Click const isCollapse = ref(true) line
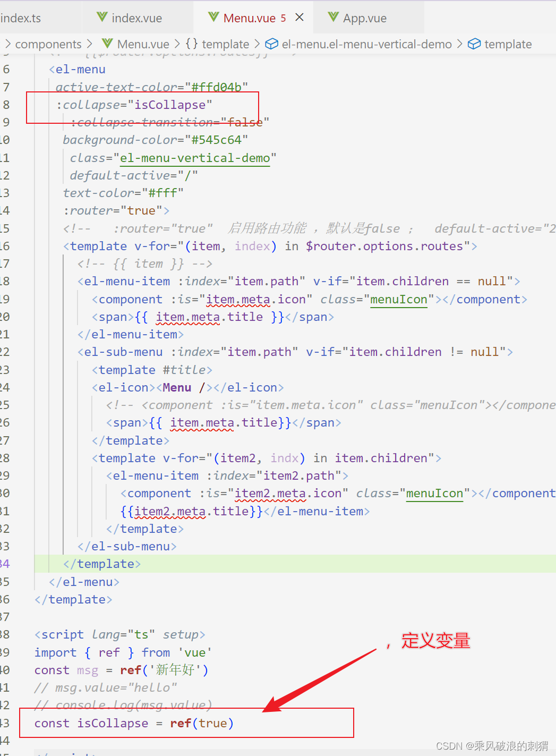The image size is (556, 756). coord(134,723)
